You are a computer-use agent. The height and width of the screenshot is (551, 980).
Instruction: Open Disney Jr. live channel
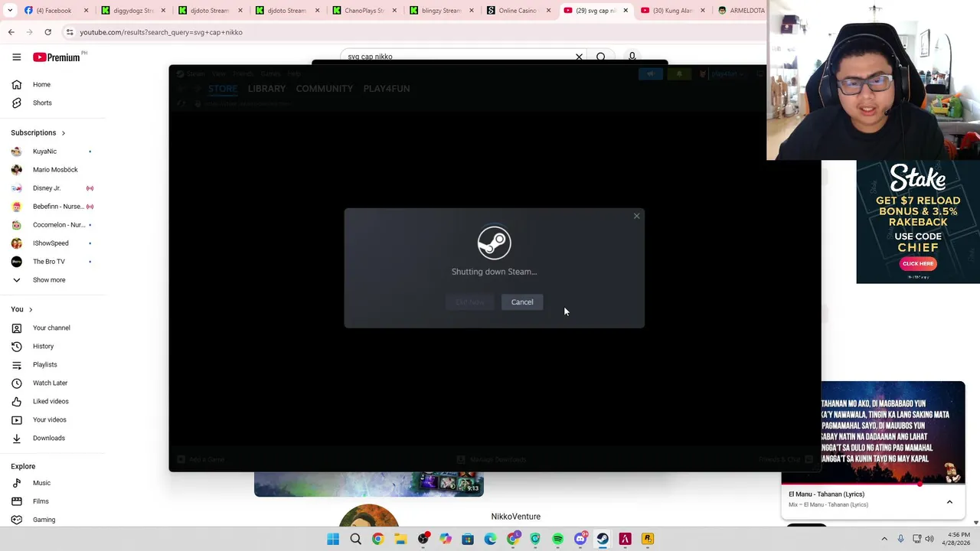coord(47,188)
